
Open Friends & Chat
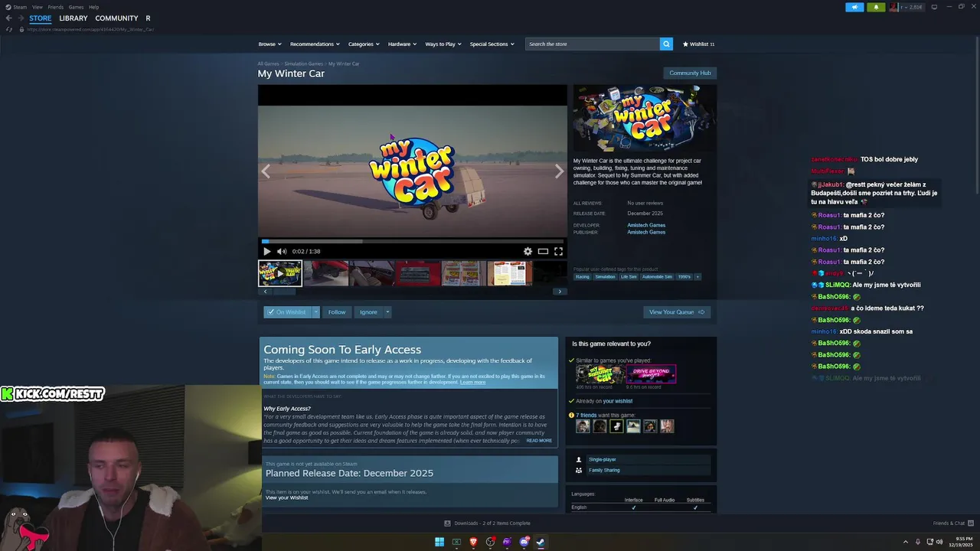coord(952,523)
